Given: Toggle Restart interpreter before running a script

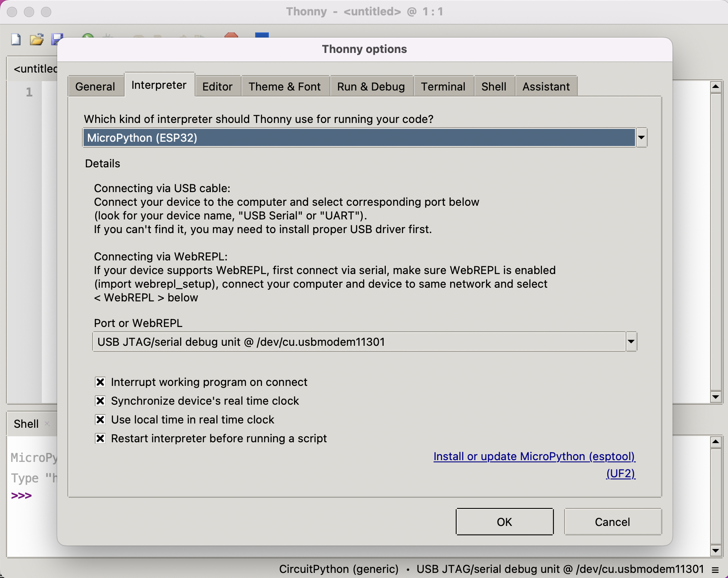Looking at the screenshot, I should (100, 438).
